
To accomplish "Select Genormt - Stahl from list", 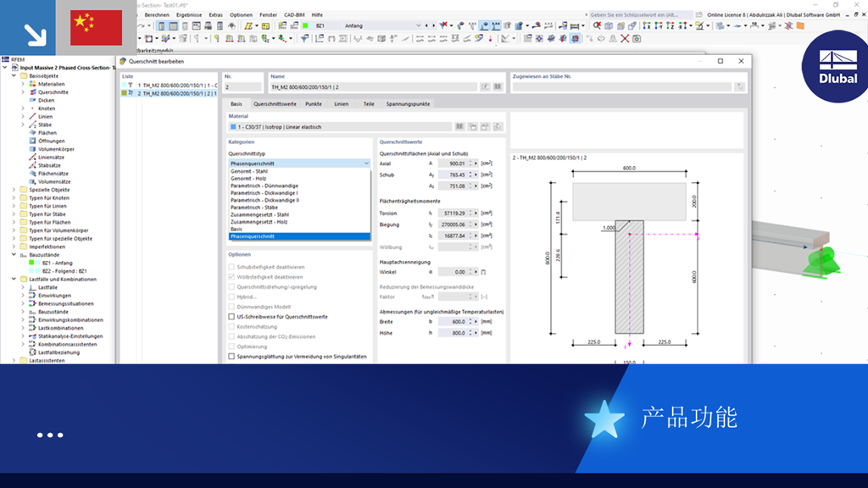I will 299,171.
